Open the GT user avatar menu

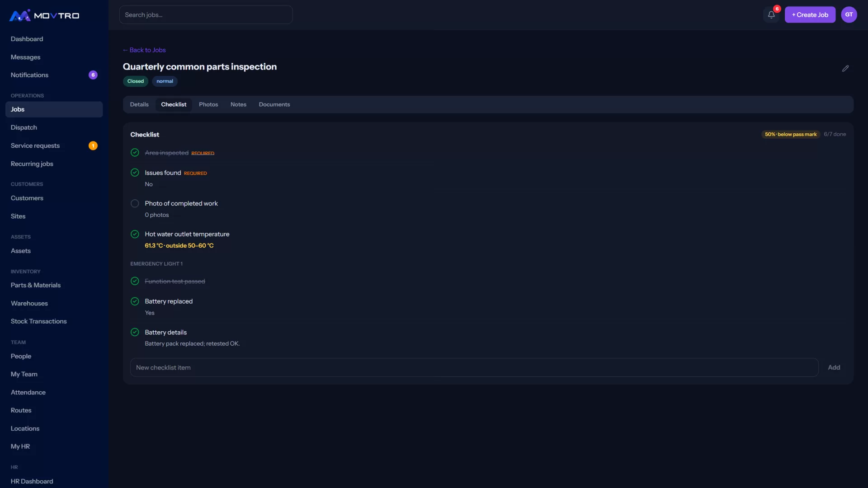coord(849,14)
